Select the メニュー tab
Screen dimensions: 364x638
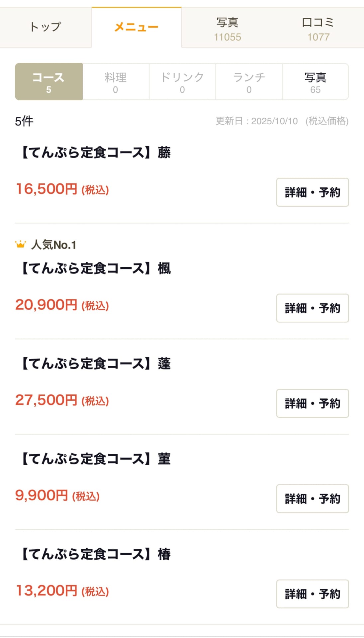tap(136, 27)
